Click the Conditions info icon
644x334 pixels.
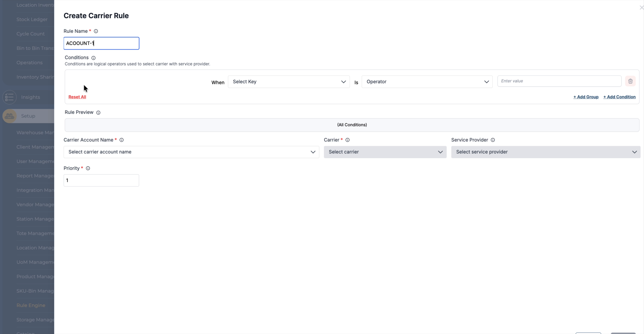94,58
